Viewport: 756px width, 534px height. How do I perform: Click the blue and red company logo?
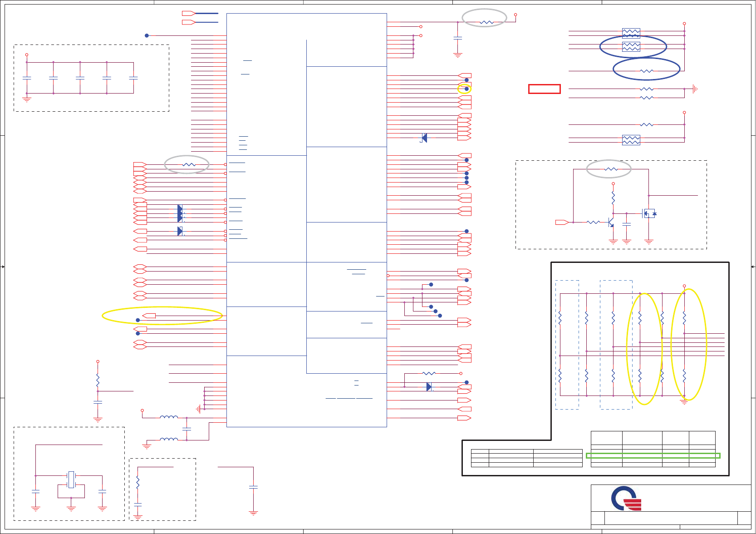coord(626,499)
